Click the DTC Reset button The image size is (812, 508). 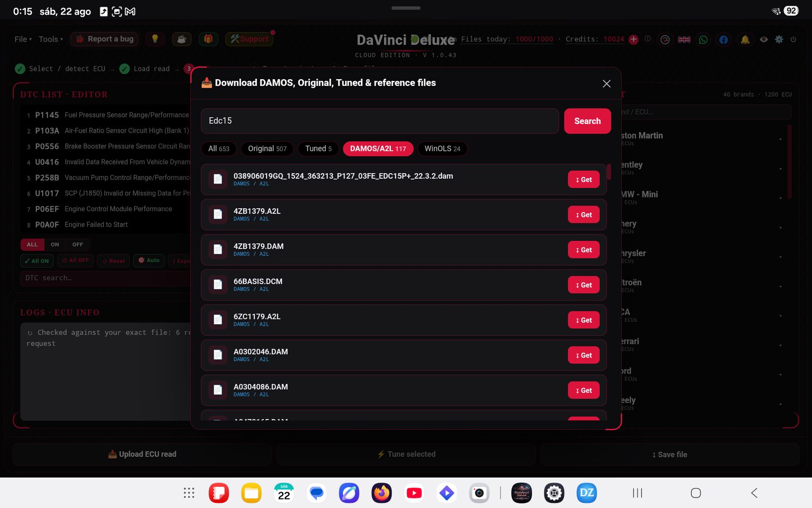(114, 261)
